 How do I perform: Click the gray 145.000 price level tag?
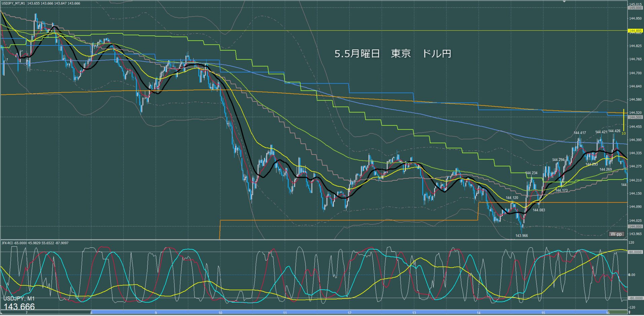point(635,8)
